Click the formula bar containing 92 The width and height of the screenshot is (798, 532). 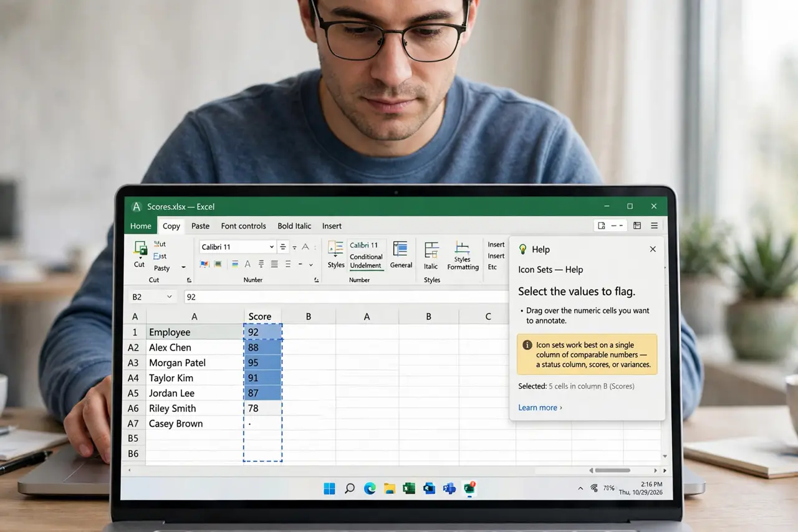(346, 297)
